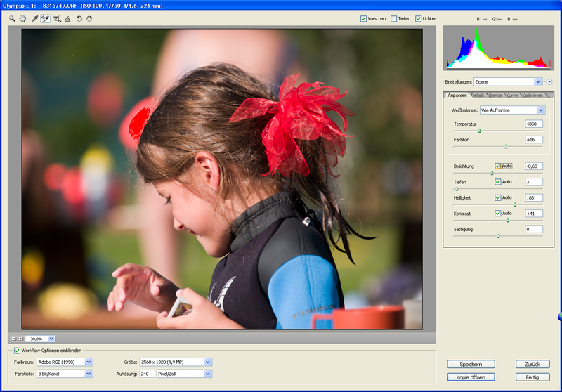Select the Zoom magnifier tool

13,19
